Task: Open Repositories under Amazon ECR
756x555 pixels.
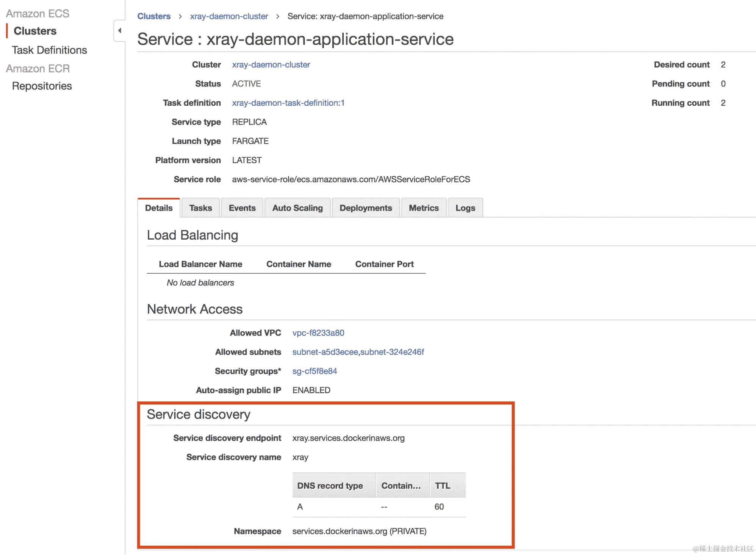Action: [42, 86]
